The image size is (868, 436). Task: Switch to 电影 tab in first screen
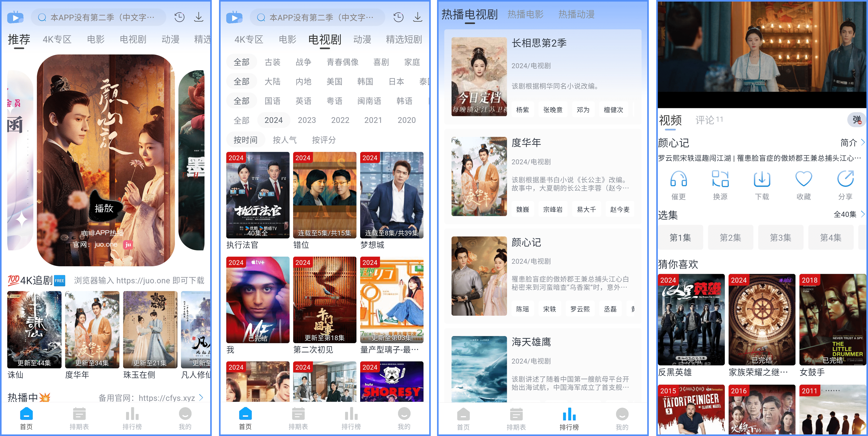coord(96,39)
